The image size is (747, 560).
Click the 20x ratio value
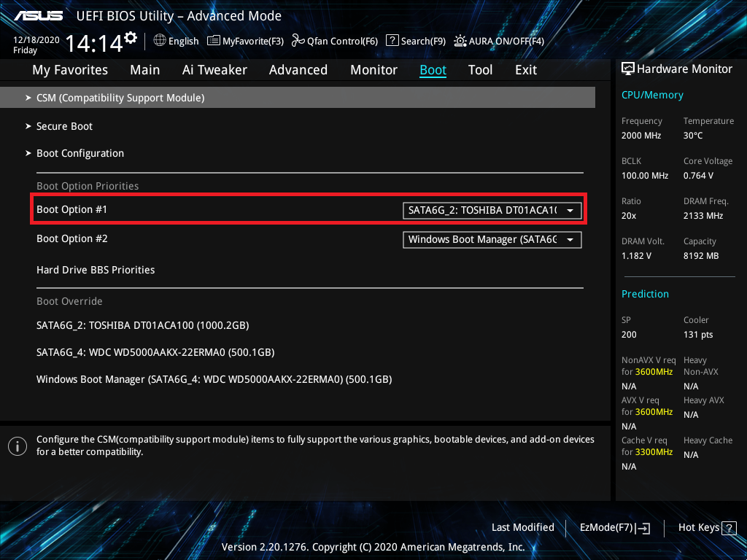click(629, 216)
